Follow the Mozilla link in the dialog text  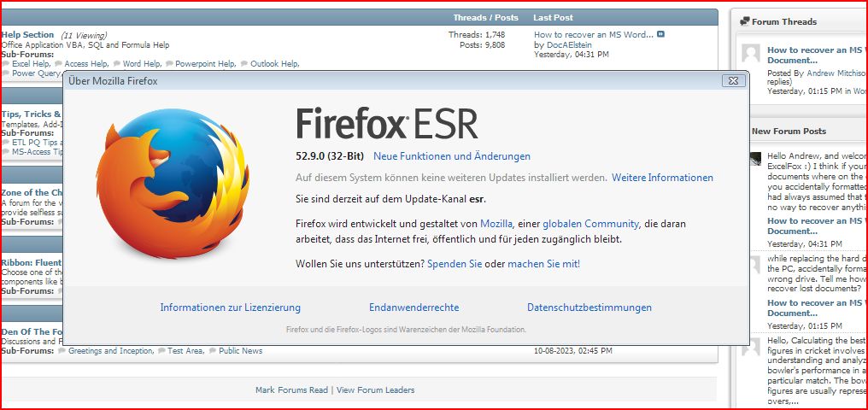[x=496, y=224]
